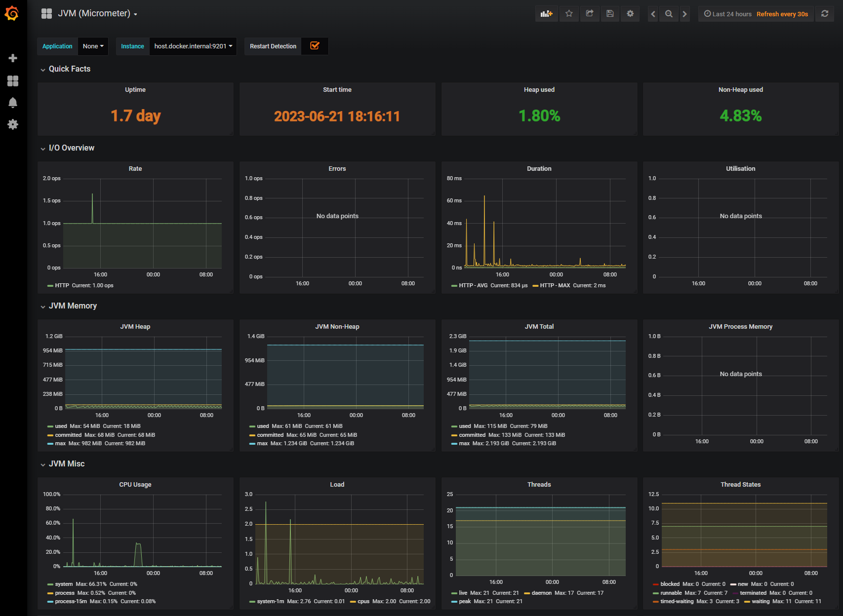The width and height of the screenshot is (843, 616).
Task: Toggle system-1m series in Load legend
Action: pyautogui.click(x=271, y=601)
